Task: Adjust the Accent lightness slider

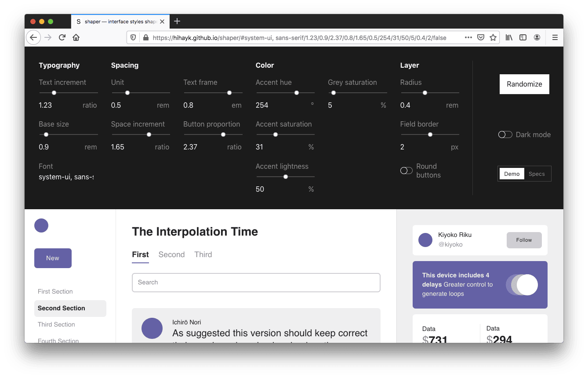Action: click(286, 177)
